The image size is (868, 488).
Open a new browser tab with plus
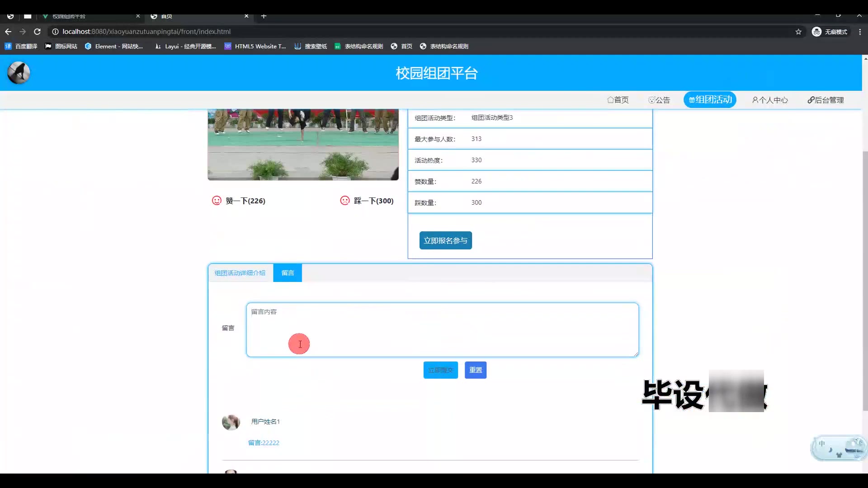point(264,16)
